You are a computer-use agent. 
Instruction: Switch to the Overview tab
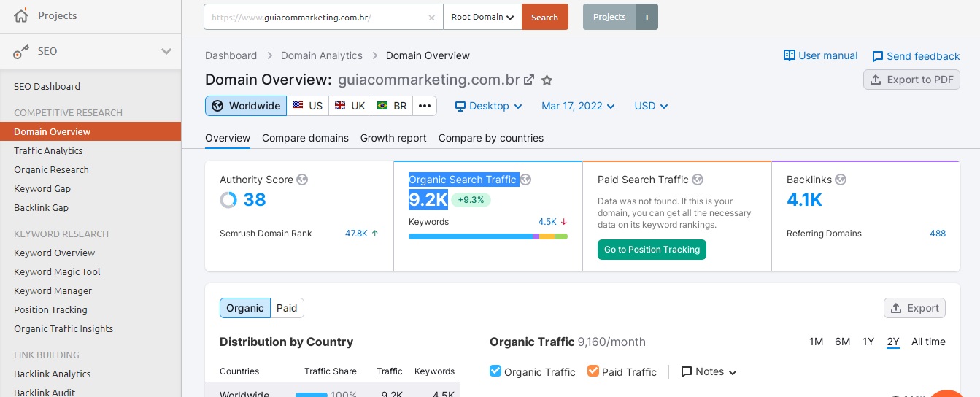(x=228, y=138)
